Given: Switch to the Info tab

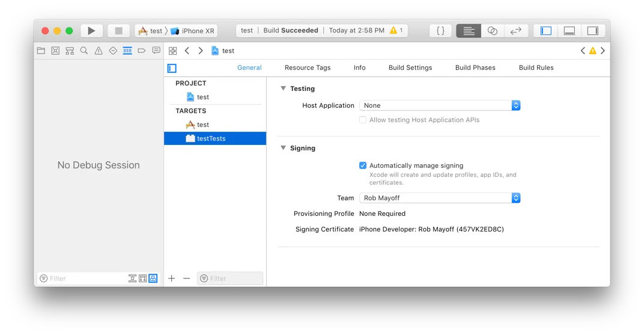Looking at the screenshot, I should [x=359, y=67].
